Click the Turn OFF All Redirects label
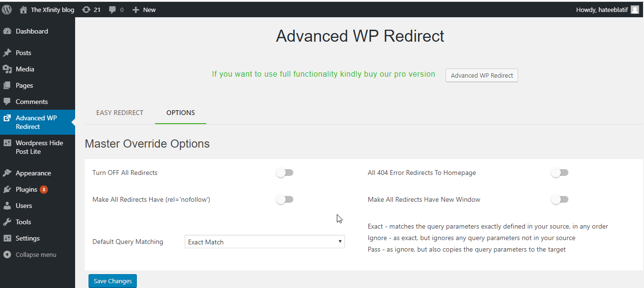This screenshot has height=288, width=644. pyautogui.click(x=125, y=173)
